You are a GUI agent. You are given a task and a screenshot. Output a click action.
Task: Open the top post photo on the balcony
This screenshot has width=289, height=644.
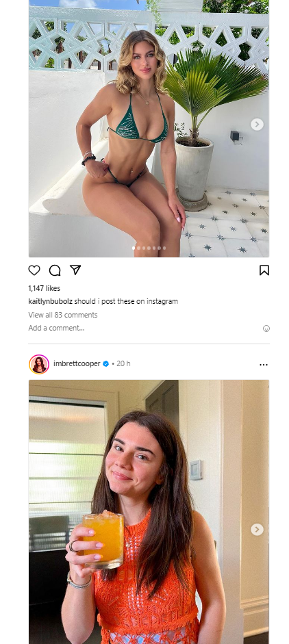click(x=149, y=129)
